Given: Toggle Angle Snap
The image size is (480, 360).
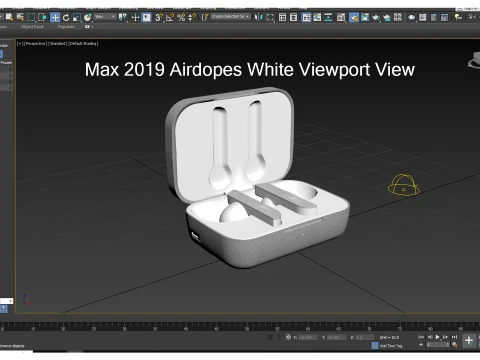Looking at the screenshot, I should tap(170, 17).
